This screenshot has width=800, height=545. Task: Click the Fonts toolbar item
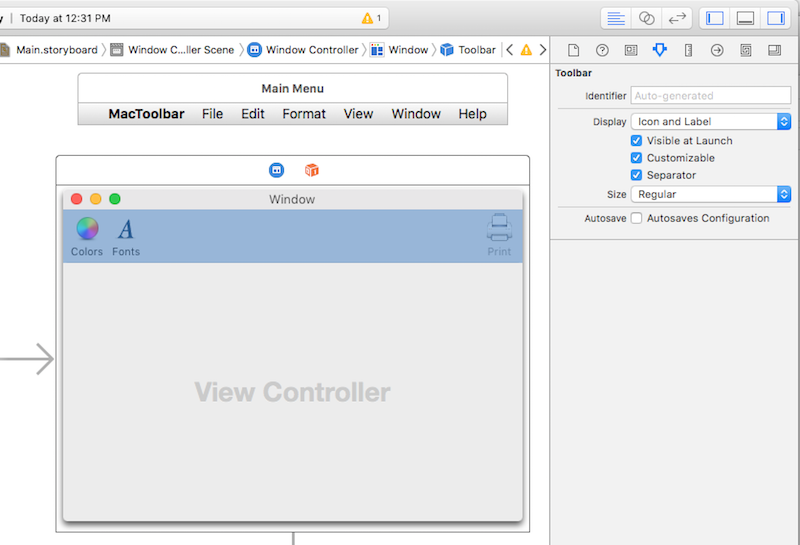(126, 237)
